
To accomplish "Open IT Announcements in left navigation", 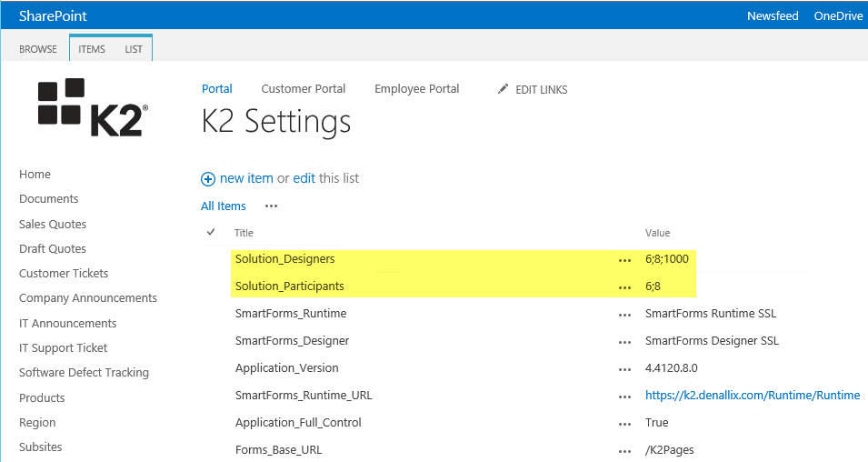I will pyautogui.click(x=67, y=323).
